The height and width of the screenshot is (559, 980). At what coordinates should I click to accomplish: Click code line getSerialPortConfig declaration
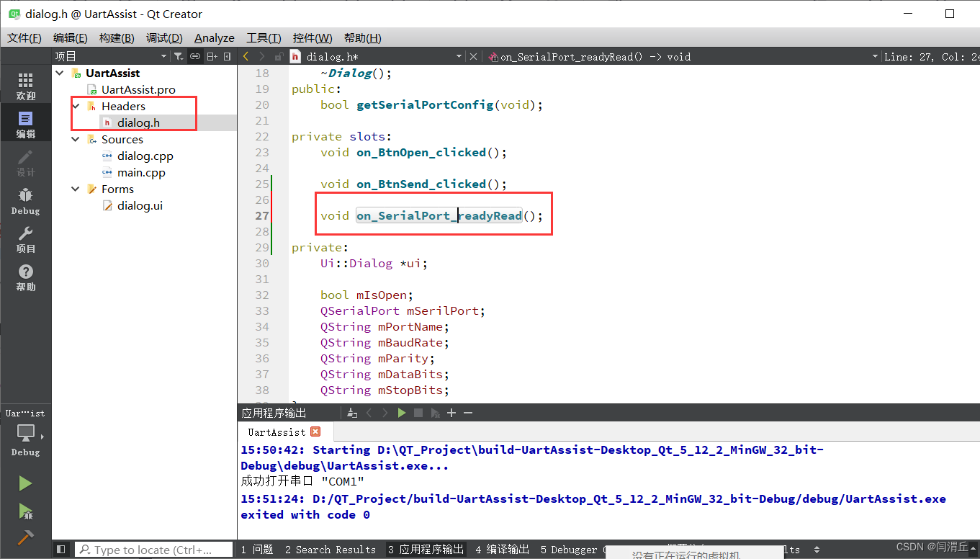[x=431, y=104]
